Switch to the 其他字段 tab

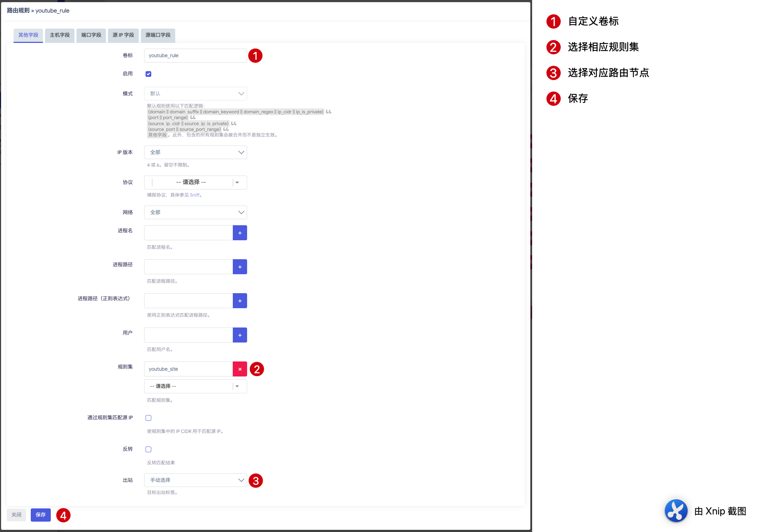28,35
